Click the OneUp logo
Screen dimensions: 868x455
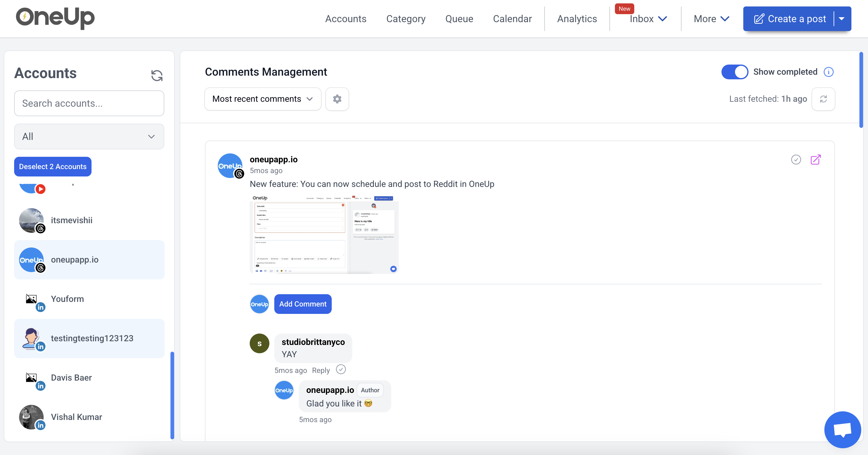(x=56, y=18)
